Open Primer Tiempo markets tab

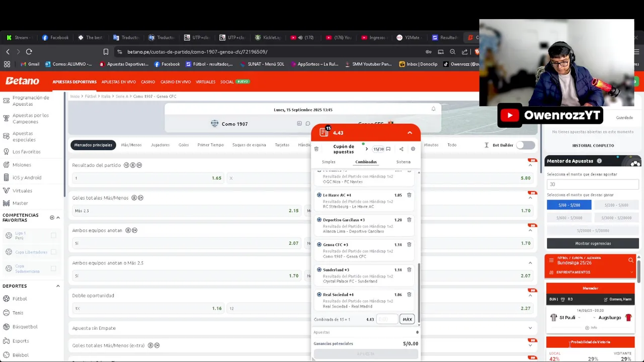(x=210, y=145)
